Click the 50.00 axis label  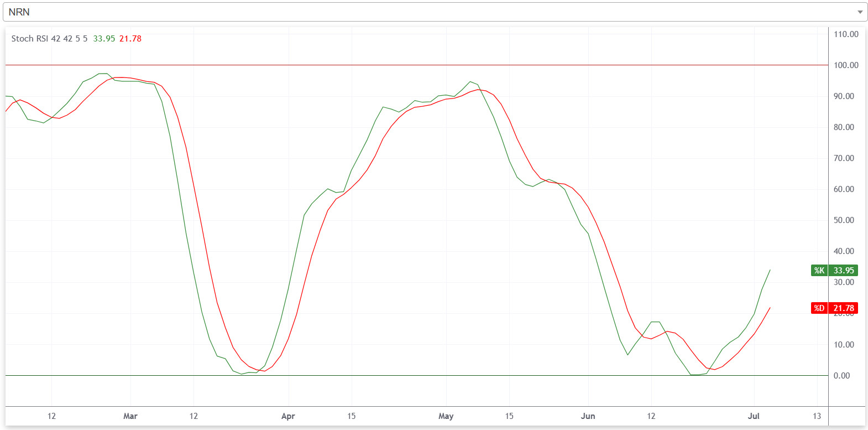coord(844,220)
